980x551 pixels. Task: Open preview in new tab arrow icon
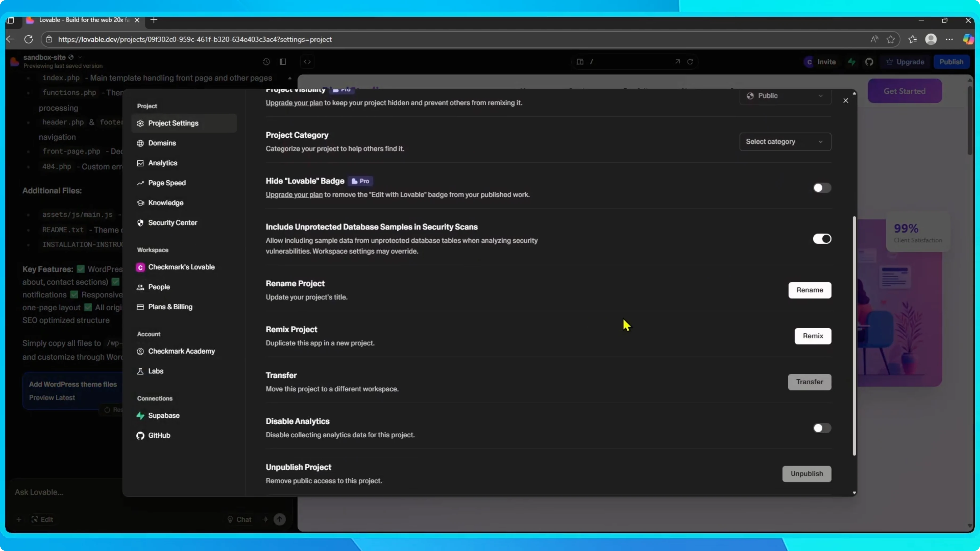click(677, 61)
